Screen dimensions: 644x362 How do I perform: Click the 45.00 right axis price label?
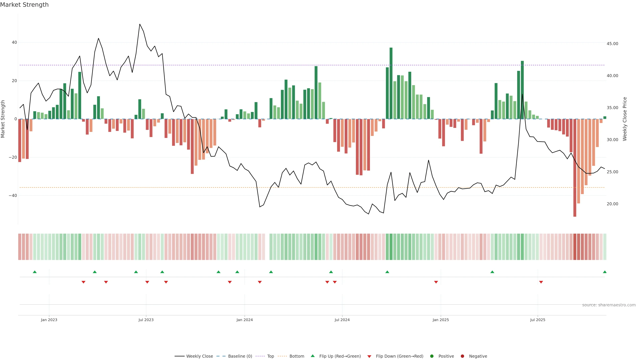pyautogui.click(x=612, y=44)
